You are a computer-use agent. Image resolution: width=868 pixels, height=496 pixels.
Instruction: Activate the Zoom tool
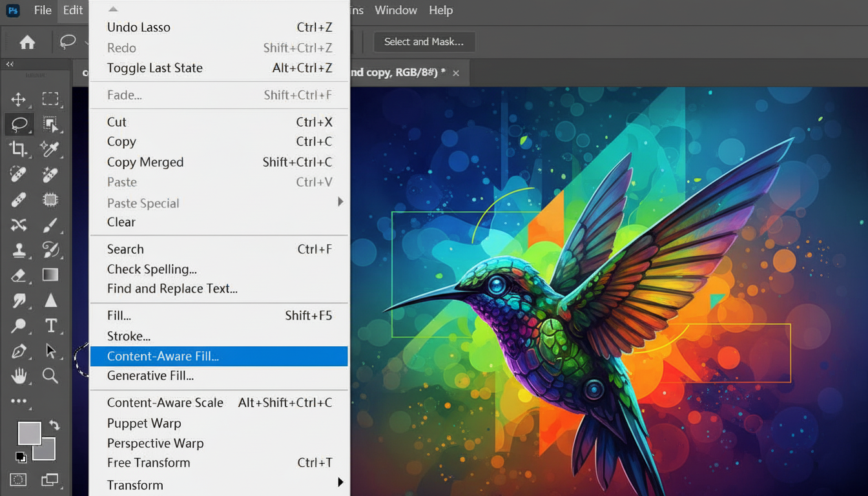click(50, 375)
